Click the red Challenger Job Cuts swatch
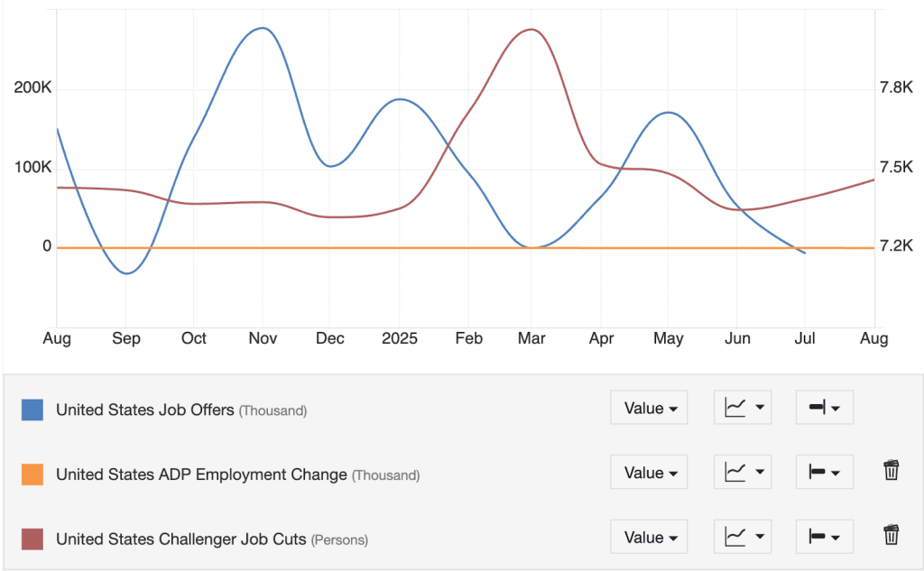This screenshot has height=571, width=924. tap(32, 539)
